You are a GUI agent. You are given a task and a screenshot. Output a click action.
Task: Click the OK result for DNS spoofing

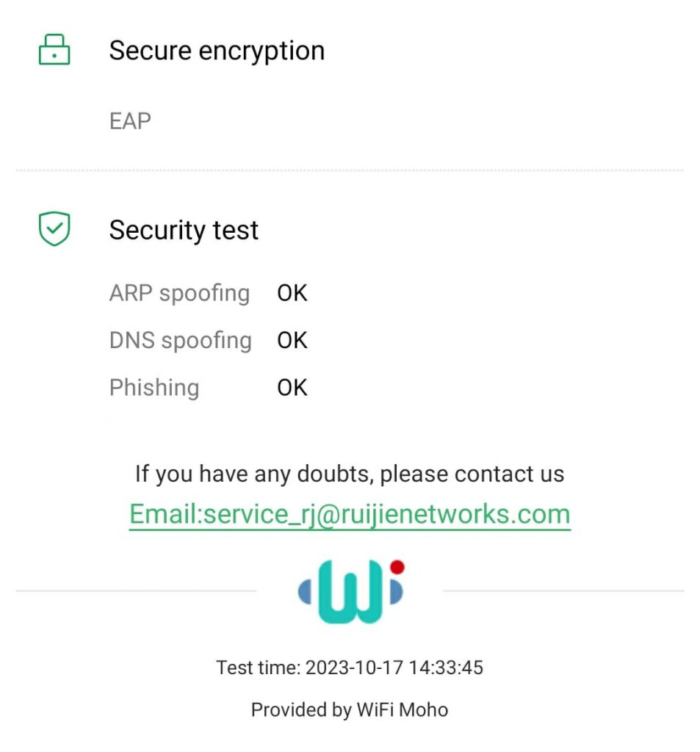tap(292, 340)
